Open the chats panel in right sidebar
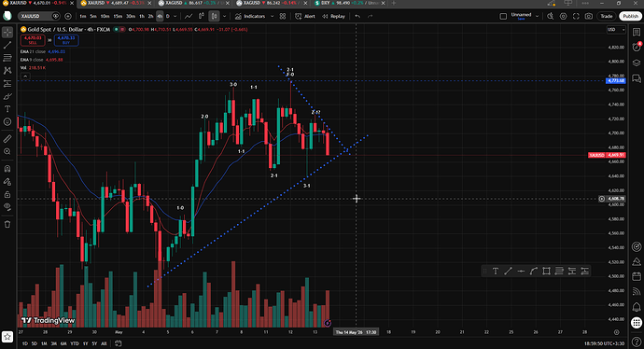 (x=637, y=78)
